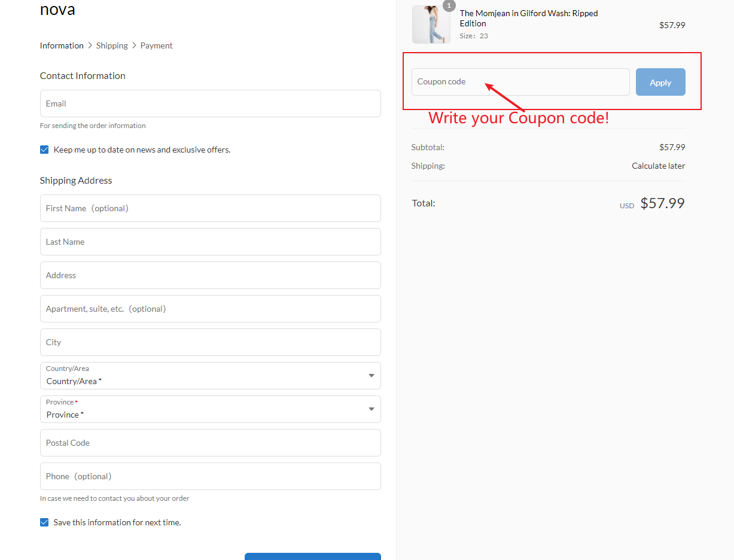The width and height of the screenshot is (734, 560).
Task: Open the Shipping breadcrumb step
Action: (x=112, y=45)
